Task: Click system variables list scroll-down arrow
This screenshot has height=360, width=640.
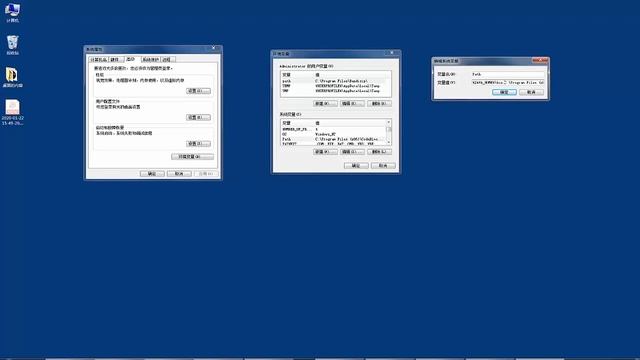Action: point(389,142)
